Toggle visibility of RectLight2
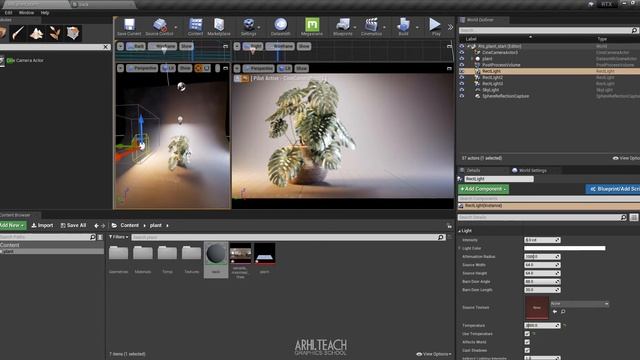 (x=462, y=78)
